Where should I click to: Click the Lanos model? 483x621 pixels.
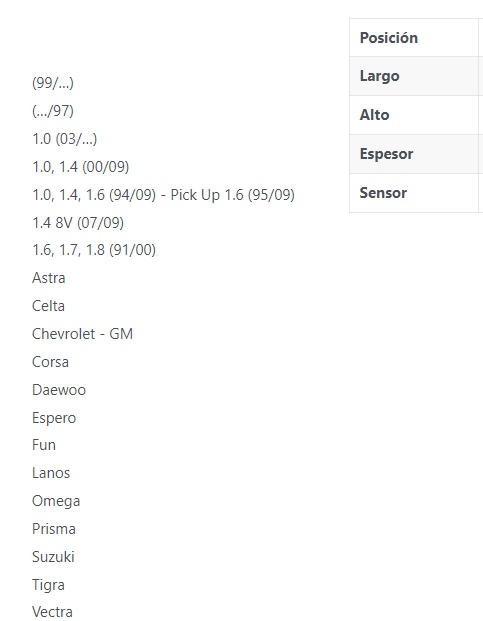(51, 473)
